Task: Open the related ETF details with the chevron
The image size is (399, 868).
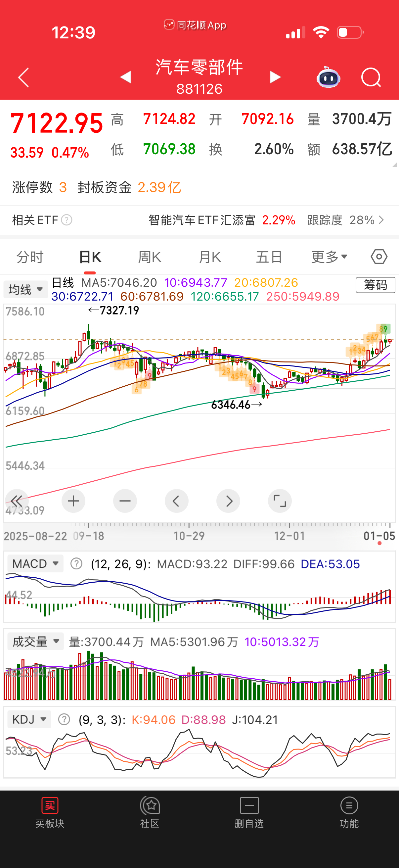Action: click(x=381, y=220)
